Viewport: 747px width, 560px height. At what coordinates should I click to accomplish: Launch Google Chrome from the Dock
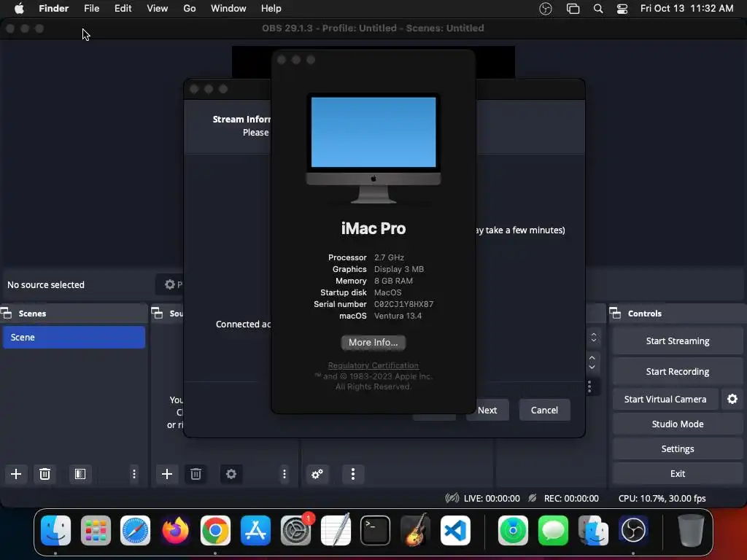tap(215, 530)
